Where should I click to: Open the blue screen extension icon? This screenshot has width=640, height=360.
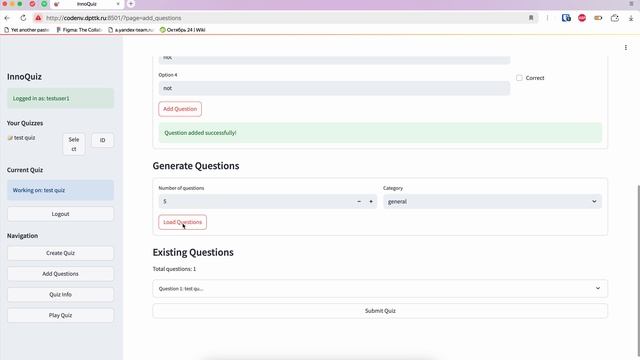point(566,18)
